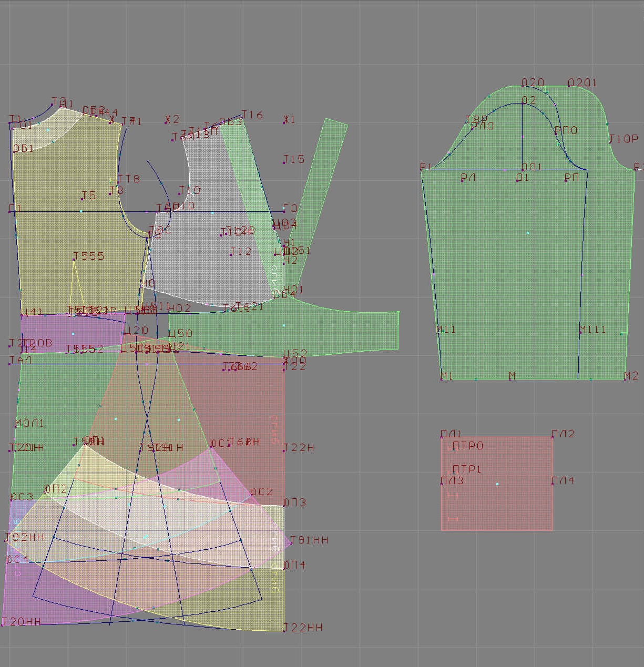Viewport: 644px width, 667px height.
Task: Select point О20 at sleeve cap top
Action: pyautogui.click(x=533, y=83)
